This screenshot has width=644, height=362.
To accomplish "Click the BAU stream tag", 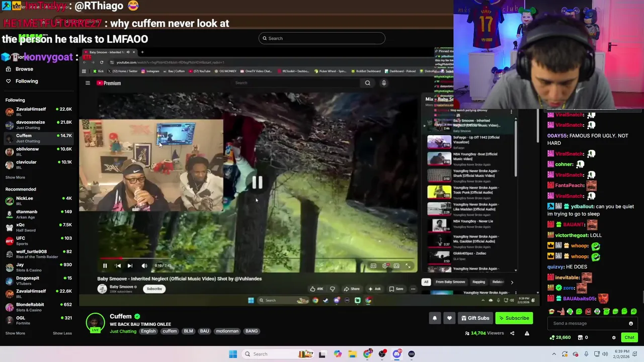I will tap(204, 331).
